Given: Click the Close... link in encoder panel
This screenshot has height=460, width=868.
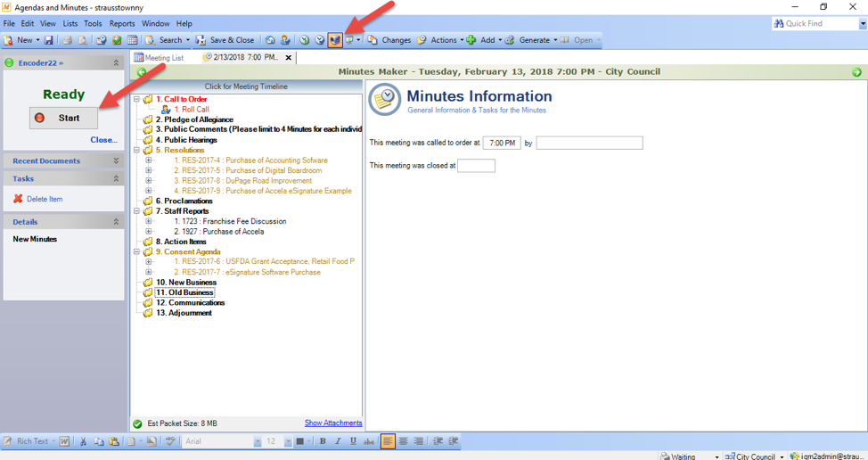Looking at the screenshot, I should tap(103, 140).
